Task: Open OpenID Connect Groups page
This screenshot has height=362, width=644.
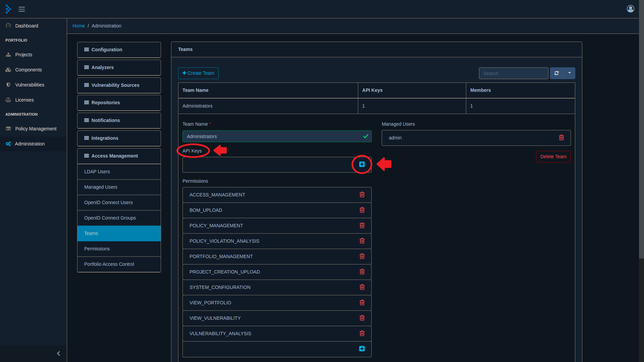Action: (119, 218)
